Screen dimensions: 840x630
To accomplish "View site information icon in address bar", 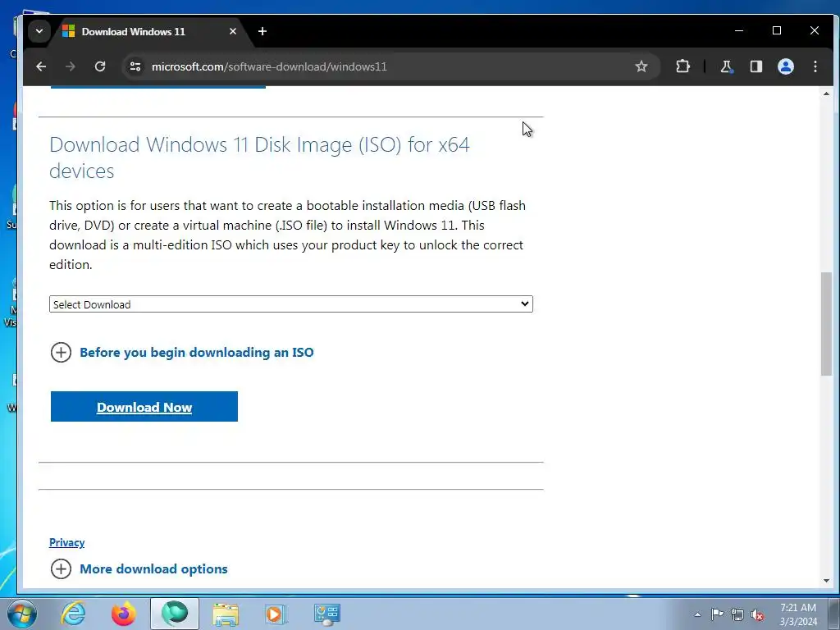I will [135, 66].
